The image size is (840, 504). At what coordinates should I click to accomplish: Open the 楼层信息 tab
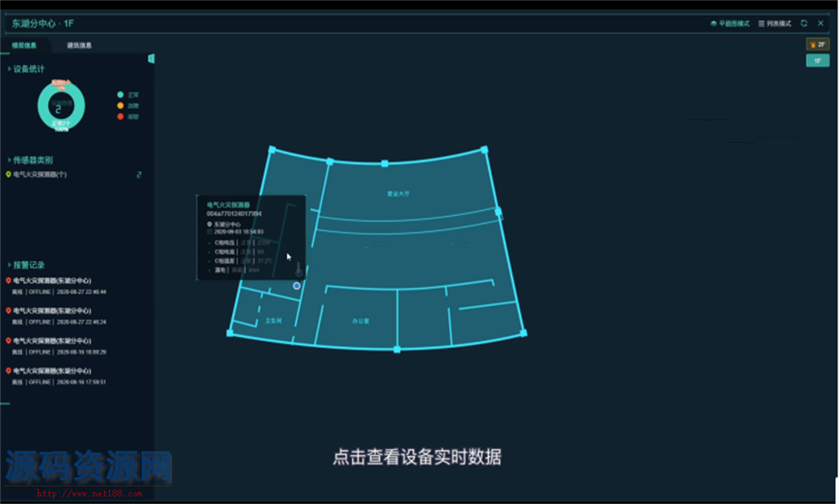tap(24, 45)
